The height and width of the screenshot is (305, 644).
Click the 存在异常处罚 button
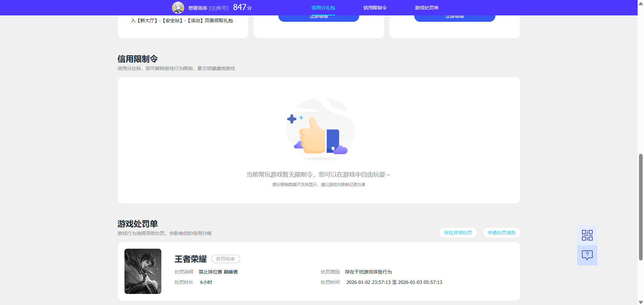[x=458, y=233]
